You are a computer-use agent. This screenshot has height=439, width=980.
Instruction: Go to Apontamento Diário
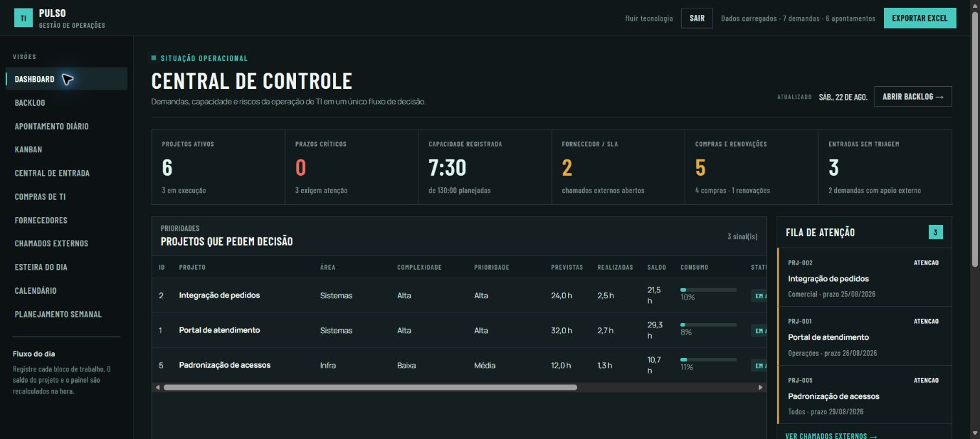coord(66,126)
